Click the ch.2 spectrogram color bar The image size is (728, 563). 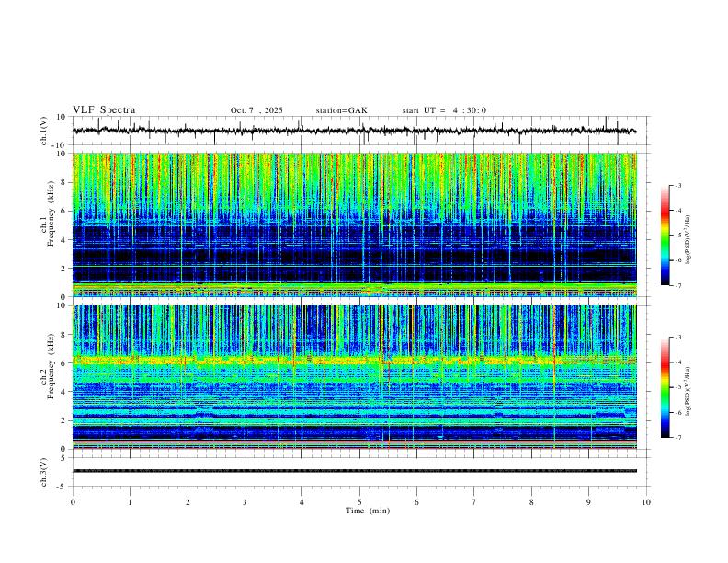[x=665, y=387]
